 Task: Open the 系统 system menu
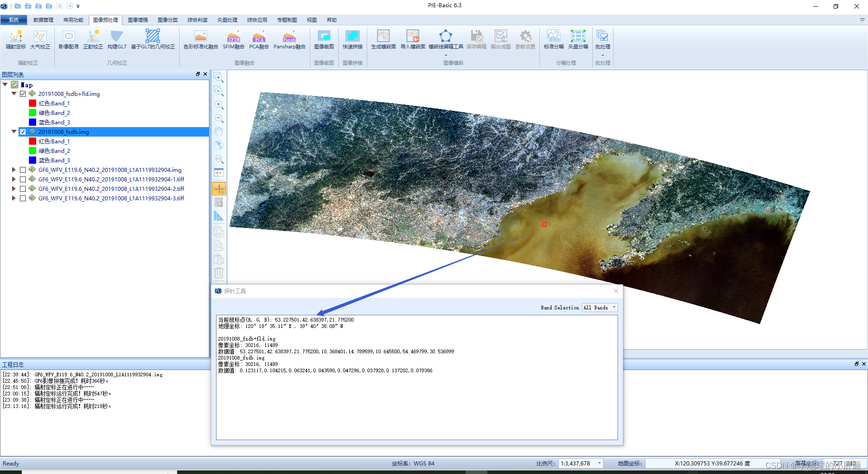point(14,20)
